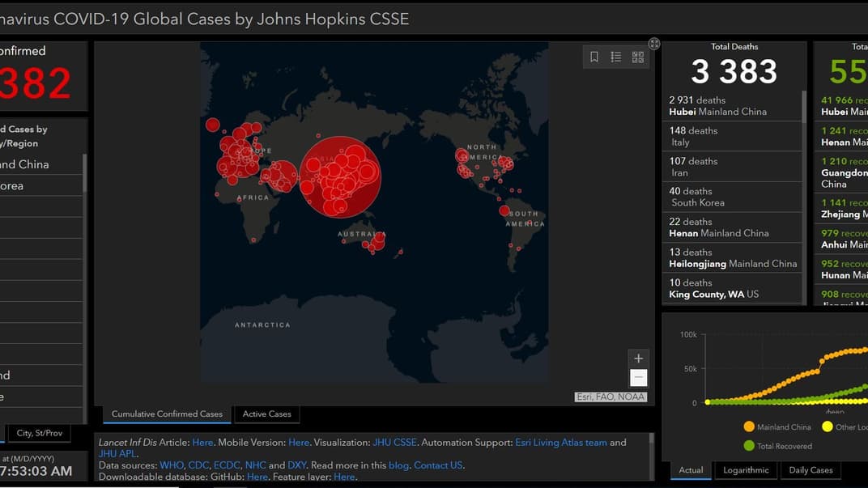Expand the map panel to full screen

[654, 44]
